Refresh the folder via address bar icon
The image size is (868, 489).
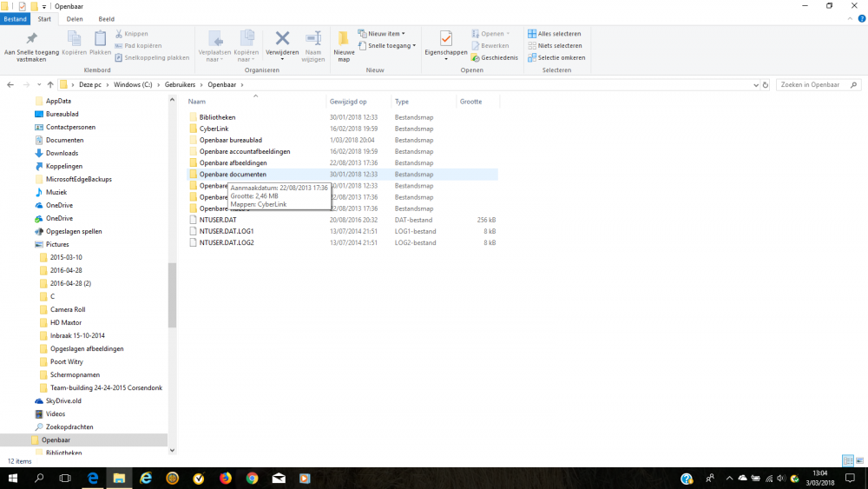765,84
